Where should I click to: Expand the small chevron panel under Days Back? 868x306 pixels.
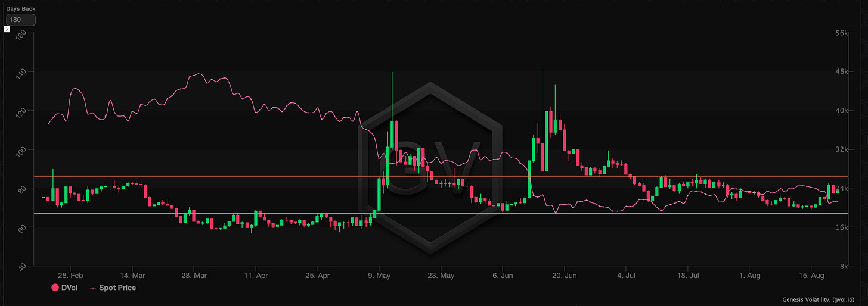(7, 29)
